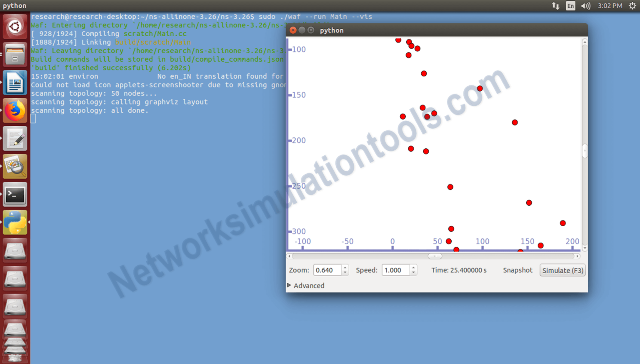Open the session gear menu in the panel
This screenshot has height=364, width=640.
click(633, 6)
